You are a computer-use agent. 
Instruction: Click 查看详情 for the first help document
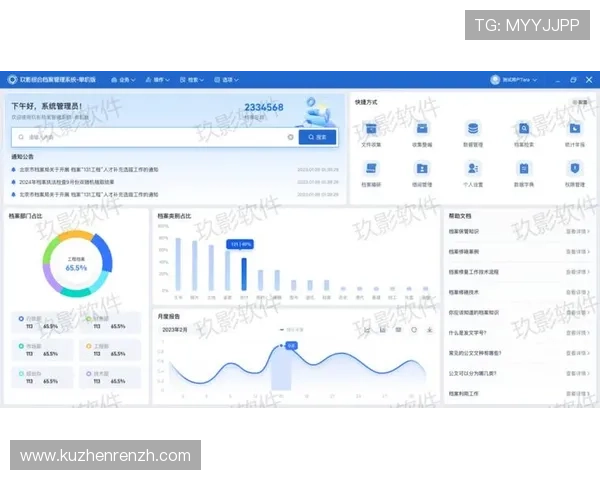(578, 231)
